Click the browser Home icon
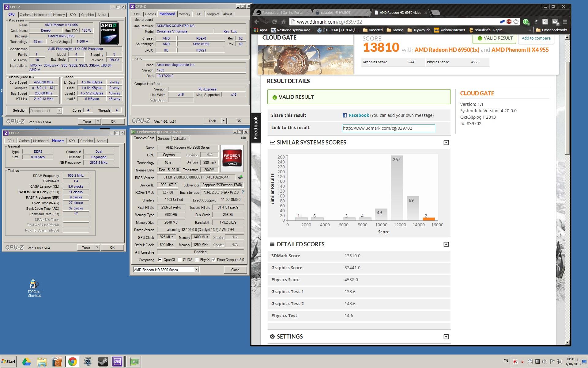Image resolution: width=588 pixels, height=368 pixels. [283, 22]
